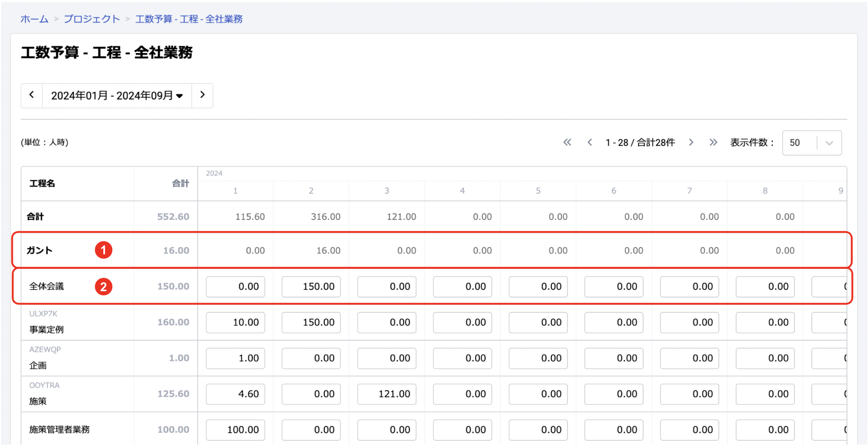Open 工数予算 - 工程 - 全社業務 breadcrumb link
Image resolution: width=868 pixels, height=445 pixels.
click(x=189, y=19)
